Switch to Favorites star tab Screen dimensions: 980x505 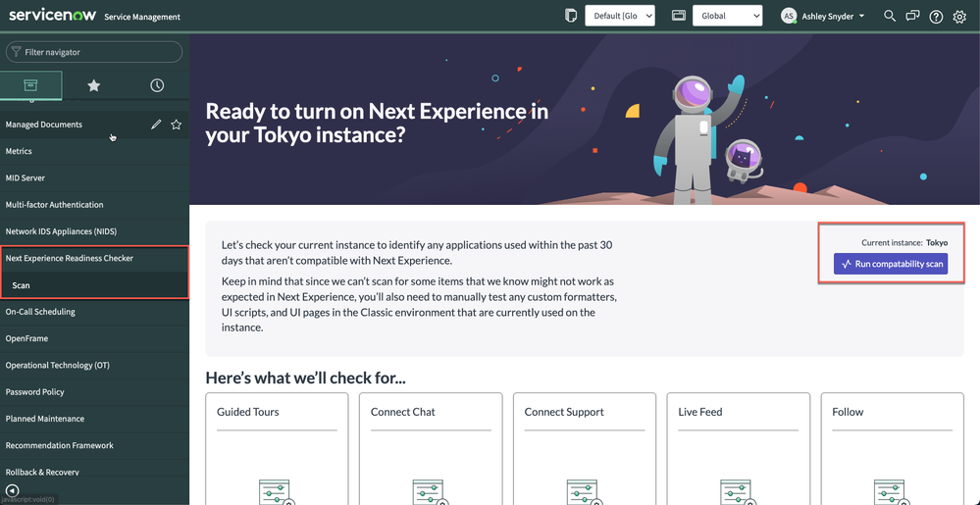coord(94,85)
